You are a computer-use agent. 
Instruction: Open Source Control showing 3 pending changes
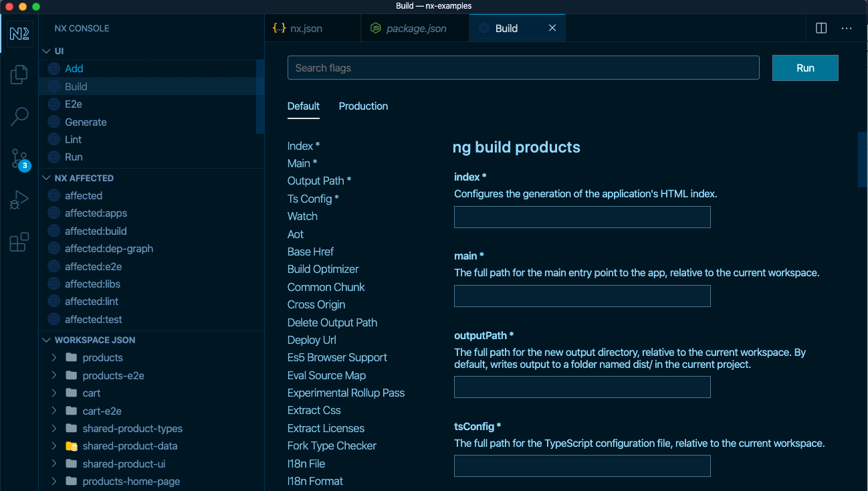pos(19,158)
